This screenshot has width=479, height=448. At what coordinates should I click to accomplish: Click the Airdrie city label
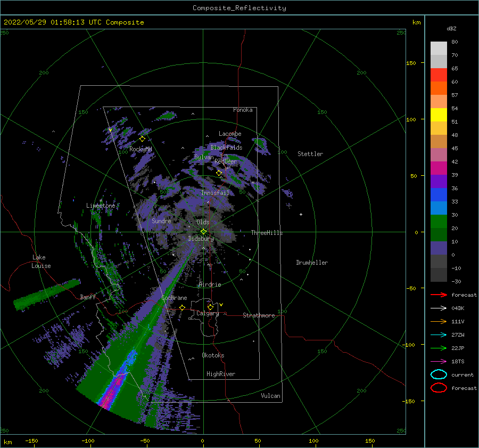click(x=210, y=284)
